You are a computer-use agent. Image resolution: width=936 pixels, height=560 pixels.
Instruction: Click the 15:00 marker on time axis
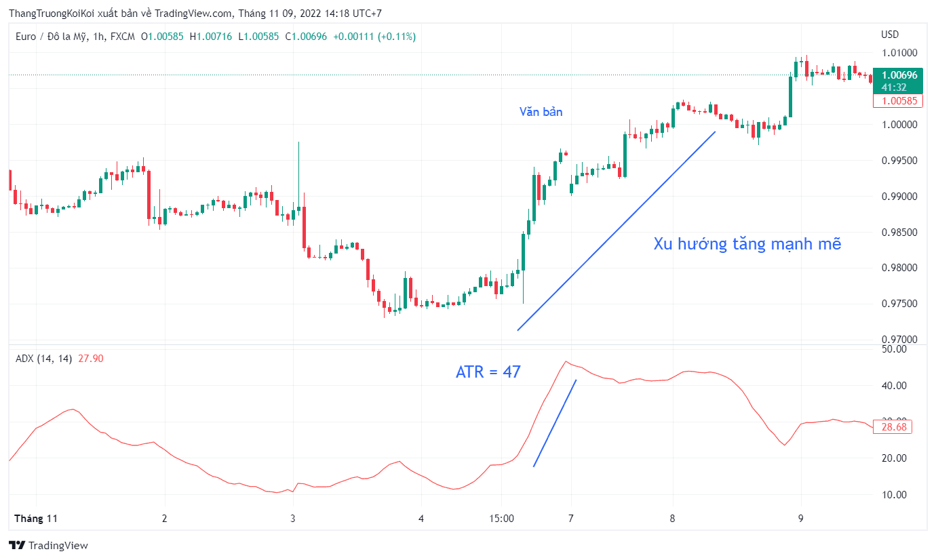pyautogui.click(x=501, y=519)
